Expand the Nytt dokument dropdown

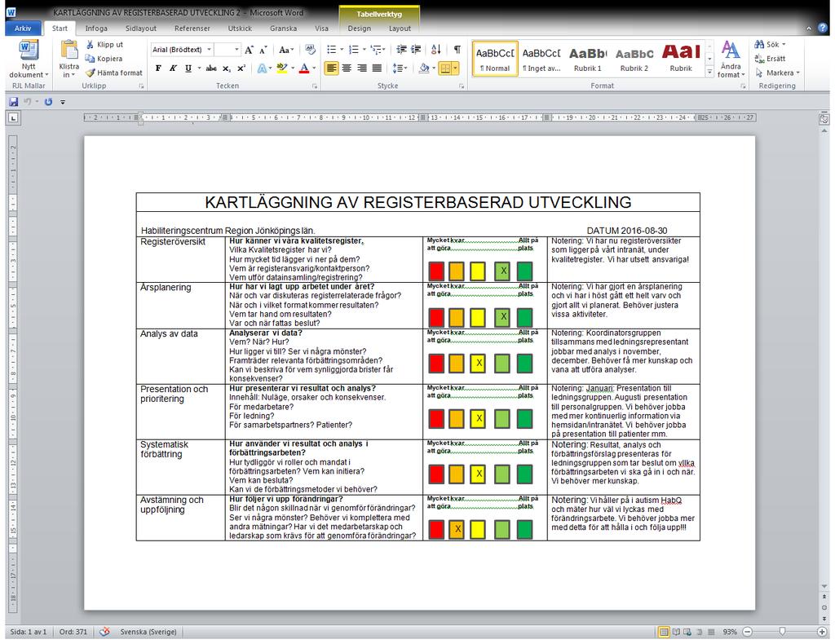pyautogui.click(x=29, y=71)
